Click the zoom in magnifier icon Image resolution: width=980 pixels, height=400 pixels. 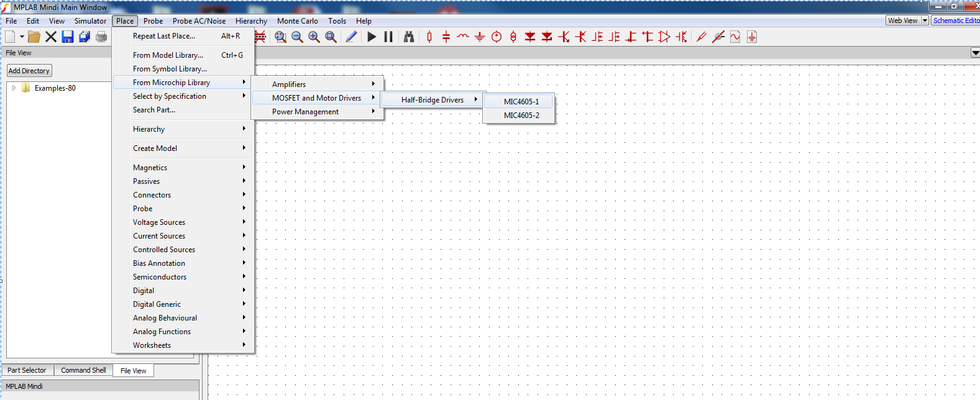[x=314, y=37]
